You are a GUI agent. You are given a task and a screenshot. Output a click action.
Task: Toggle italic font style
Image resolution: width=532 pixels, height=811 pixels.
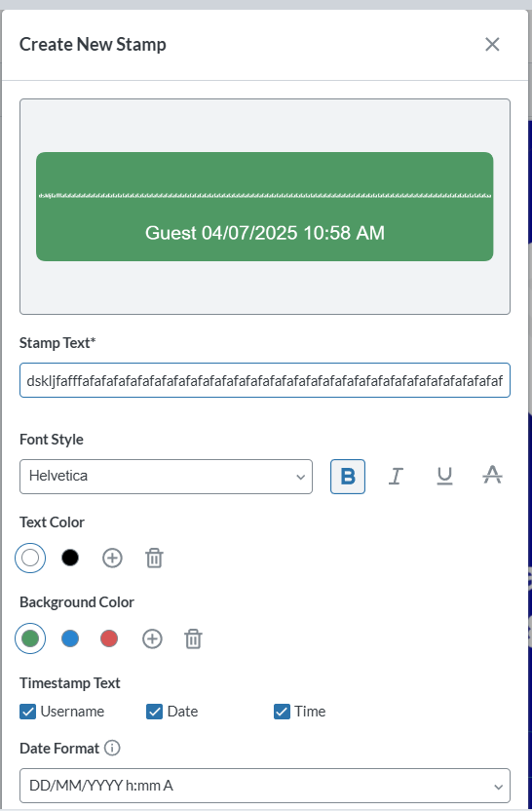[x=396, y=477]
